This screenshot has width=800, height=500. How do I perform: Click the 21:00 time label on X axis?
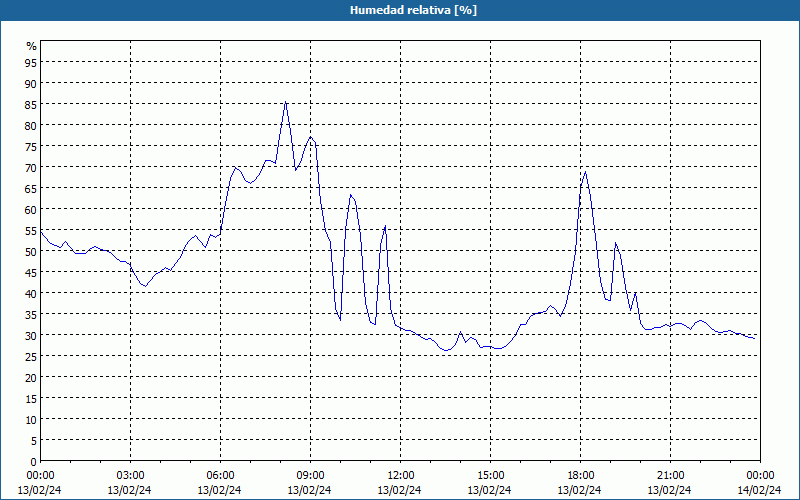[670, 476]
